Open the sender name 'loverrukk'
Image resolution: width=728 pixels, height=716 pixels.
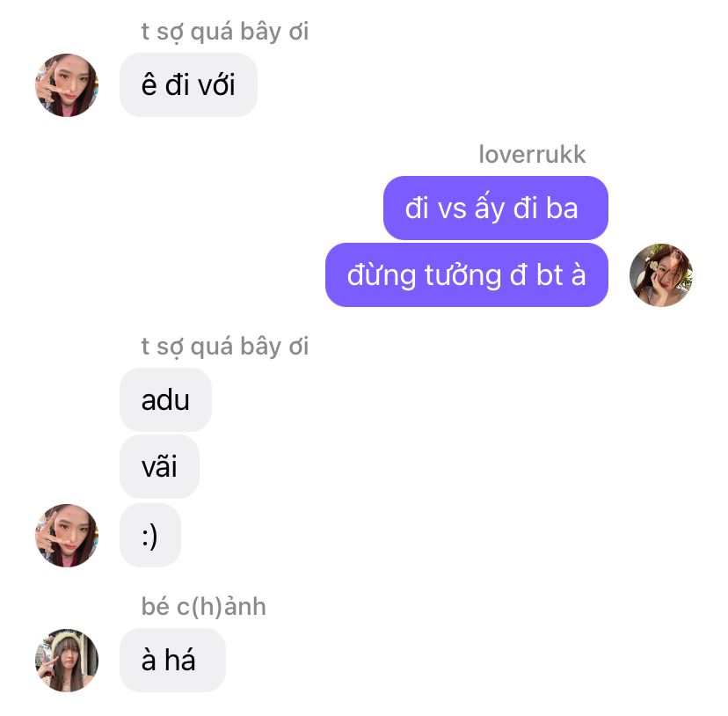pyautogui.click(x=532, y=154)
